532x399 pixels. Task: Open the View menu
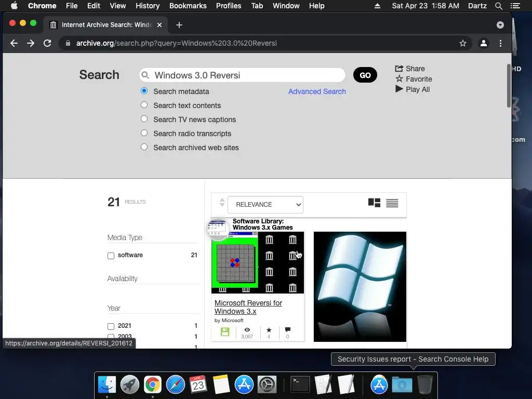tap(118, 6)
